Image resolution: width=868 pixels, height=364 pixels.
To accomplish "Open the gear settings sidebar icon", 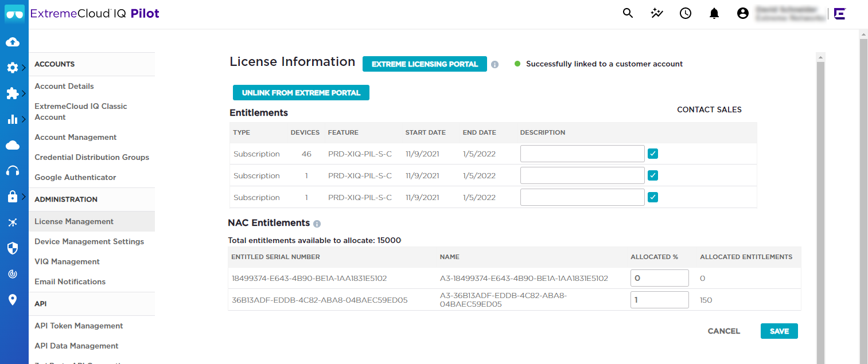I will coord(13,68).
